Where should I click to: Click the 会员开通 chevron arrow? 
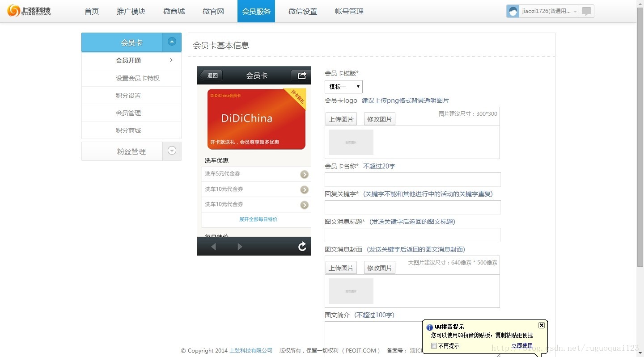click(x=171, y=60)
